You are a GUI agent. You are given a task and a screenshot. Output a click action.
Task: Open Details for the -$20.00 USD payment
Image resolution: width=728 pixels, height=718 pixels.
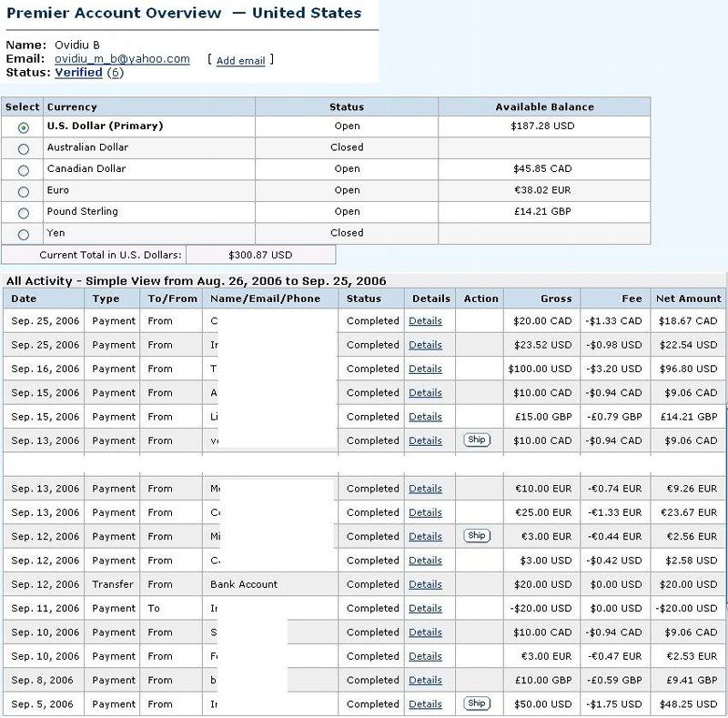425,608
